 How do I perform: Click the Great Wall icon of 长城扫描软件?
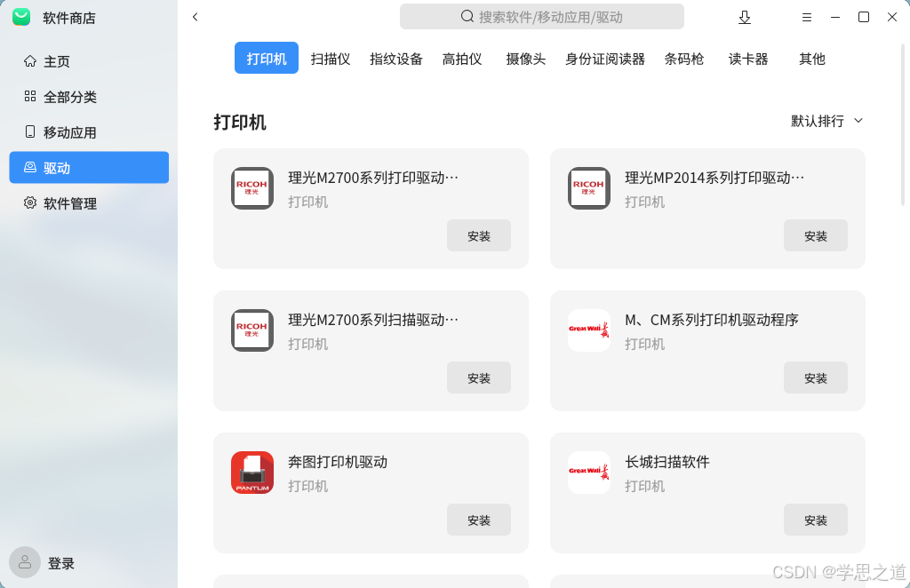pos(589,472)
